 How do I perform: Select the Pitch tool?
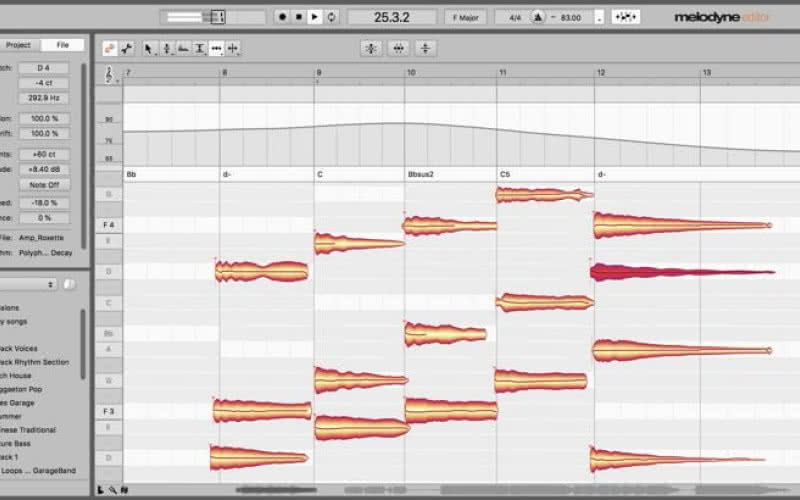[166, 48]
